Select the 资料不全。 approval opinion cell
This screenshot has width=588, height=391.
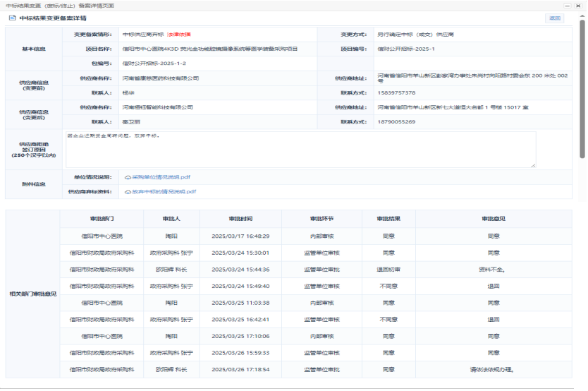click(x=494, y=269)
